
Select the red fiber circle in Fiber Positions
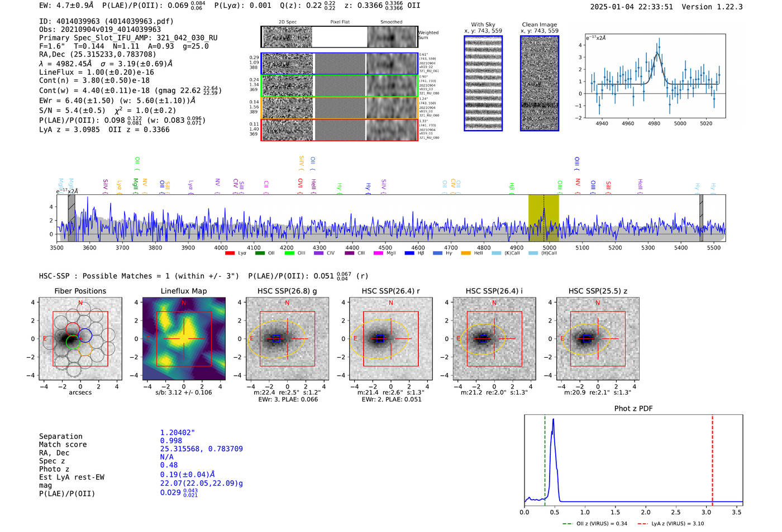(72, 329)
